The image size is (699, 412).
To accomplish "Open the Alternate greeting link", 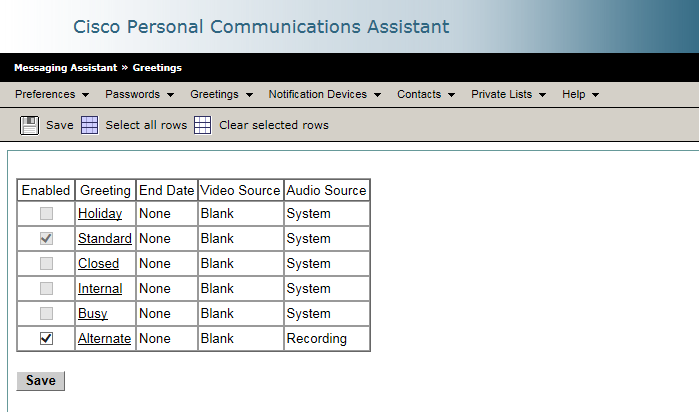I will 104,338.
